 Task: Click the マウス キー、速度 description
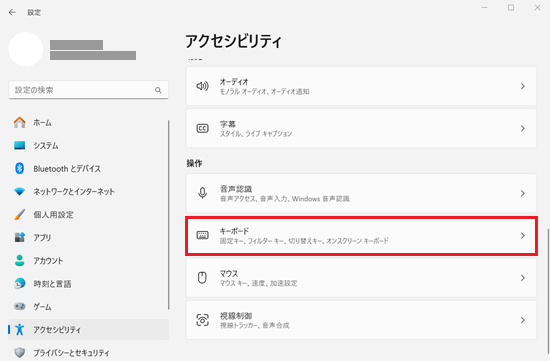pos(259,283)
